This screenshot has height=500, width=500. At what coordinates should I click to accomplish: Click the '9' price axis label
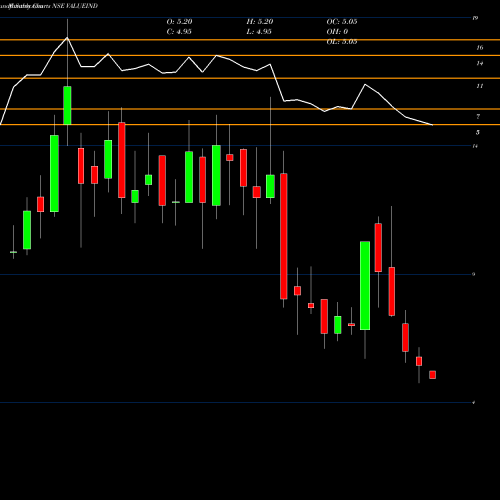474,274
